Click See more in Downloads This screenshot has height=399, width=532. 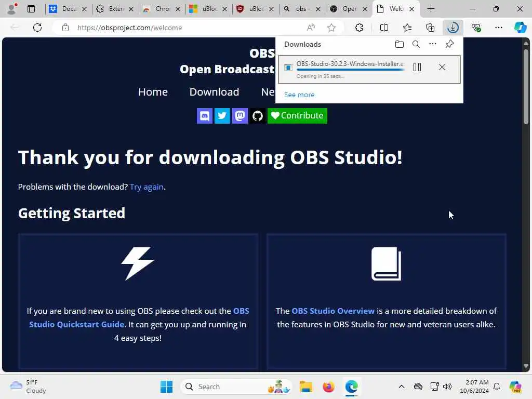[299, 95]
